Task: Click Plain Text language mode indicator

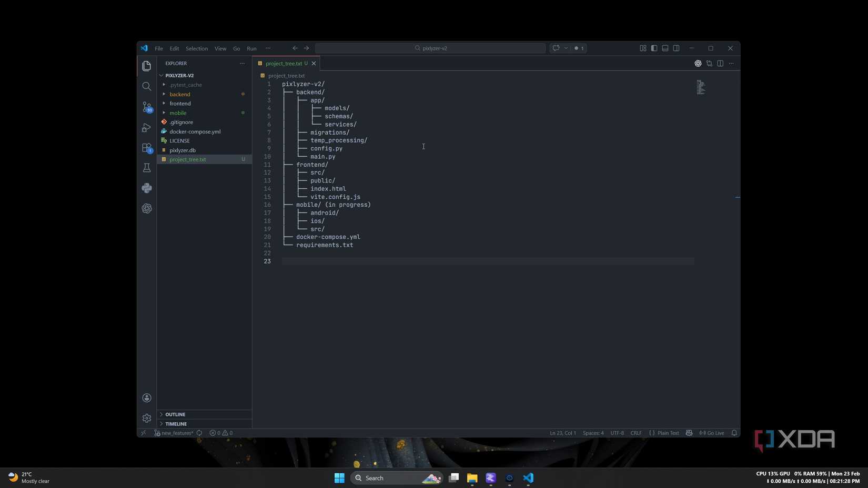Action: point(668,433)
